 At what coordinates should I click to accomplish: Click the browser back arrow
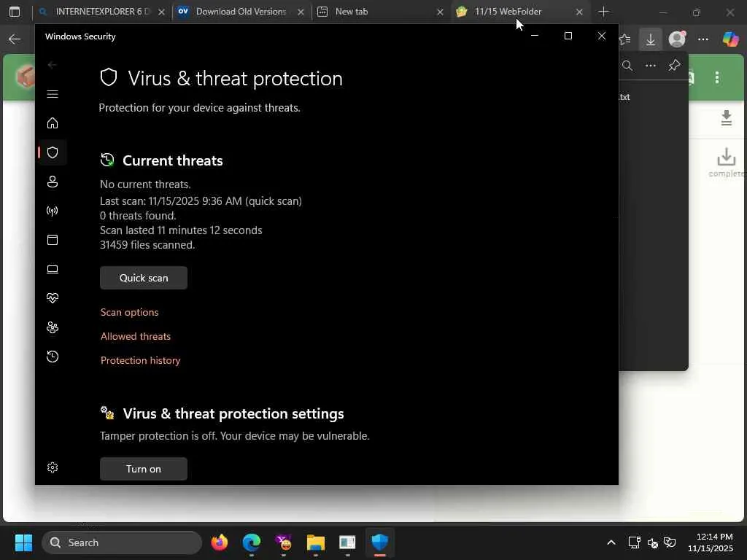[x=15, y=39]
